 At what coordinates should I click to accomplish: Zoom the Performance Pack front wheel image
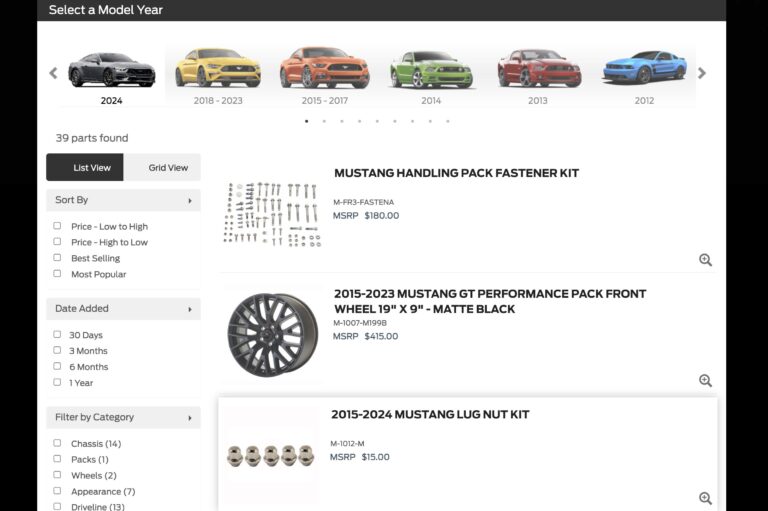pyautogui.click(x=705, y=380)
